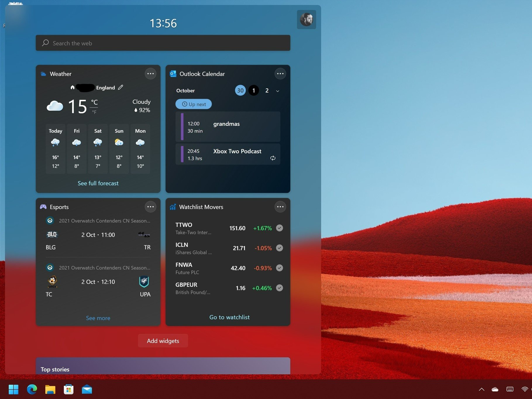Click the Weather widget cloud icon
The width and height of the screenshot is (532, 399).
click(x=43, y=73)
